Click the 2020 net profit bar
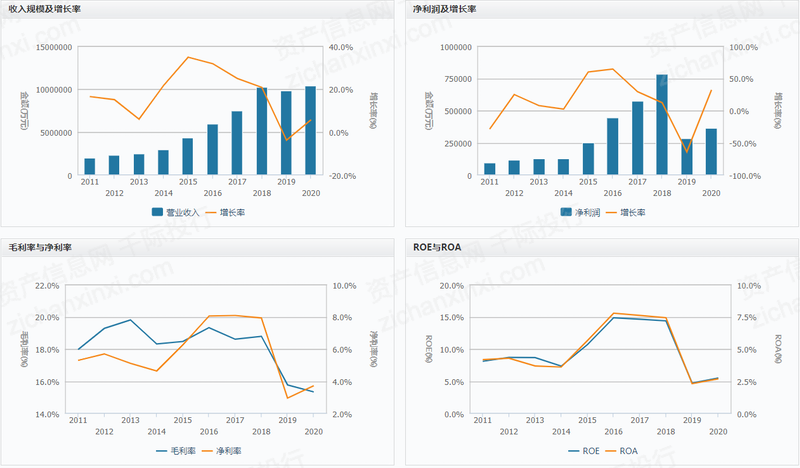This screenshot has height=468, width=800. (x=711, y=152)
